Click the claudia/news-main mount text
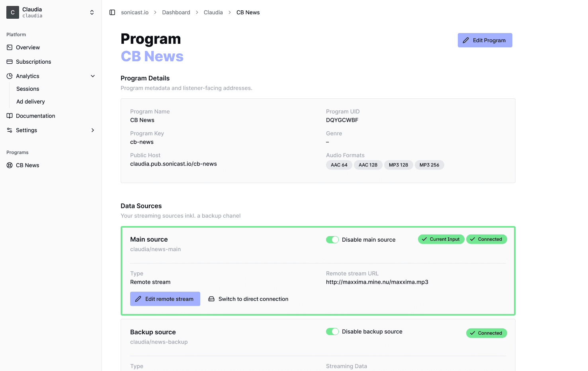The height and width of the screenshot is (371, 588). (x=155, y=249)
